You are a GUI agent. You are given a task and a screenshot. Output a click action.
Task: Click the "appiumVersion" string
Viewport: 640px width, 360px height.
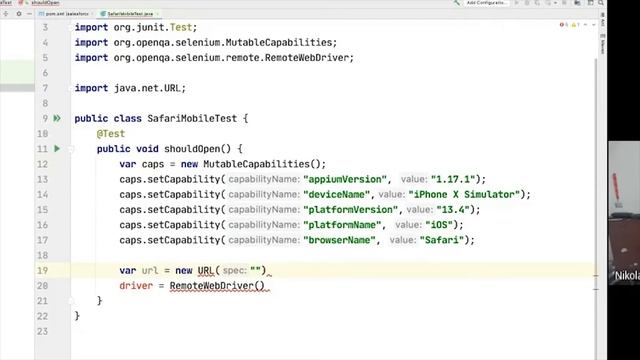tap(345, 179)
